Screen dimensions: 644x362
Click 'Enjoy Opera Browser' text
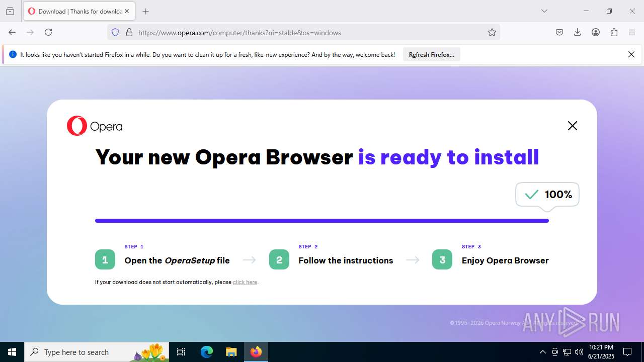click(505, 260)
